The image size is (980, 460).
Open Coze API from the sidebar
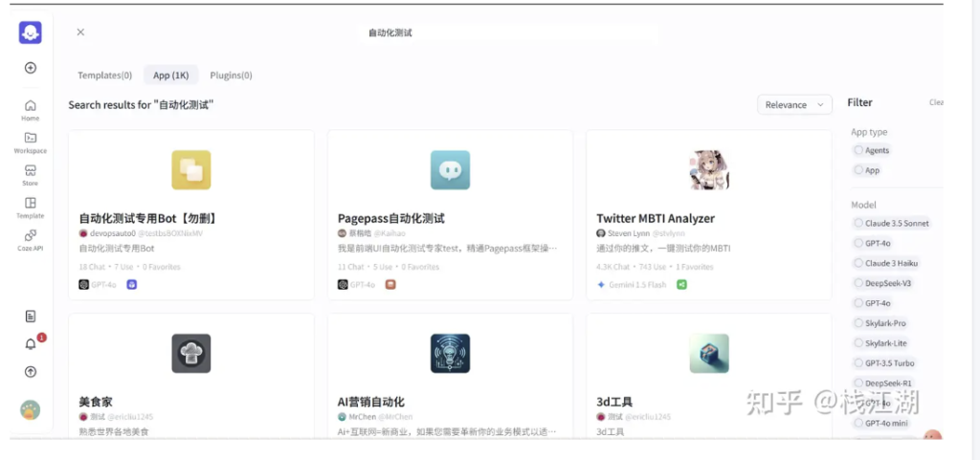click(31, 240)
